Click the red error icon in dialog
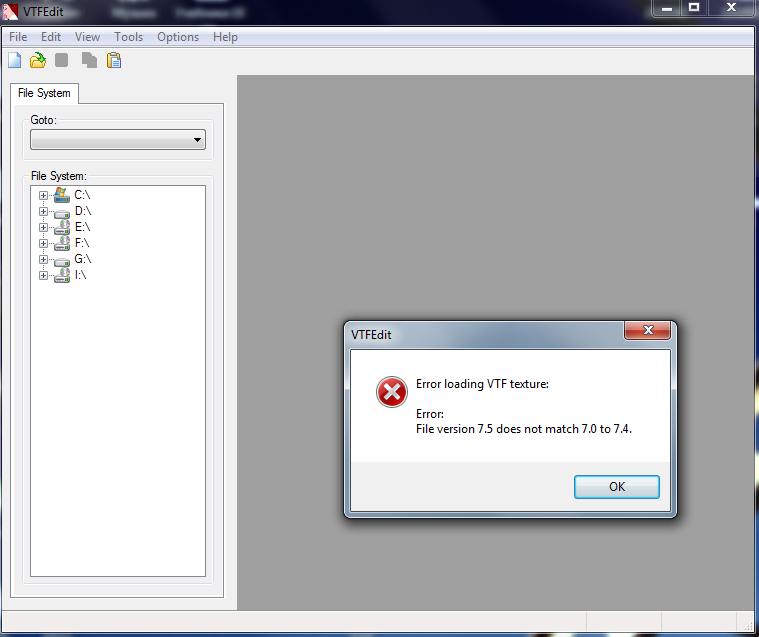The width and height of the screenshot is (759, 637). 392,392
